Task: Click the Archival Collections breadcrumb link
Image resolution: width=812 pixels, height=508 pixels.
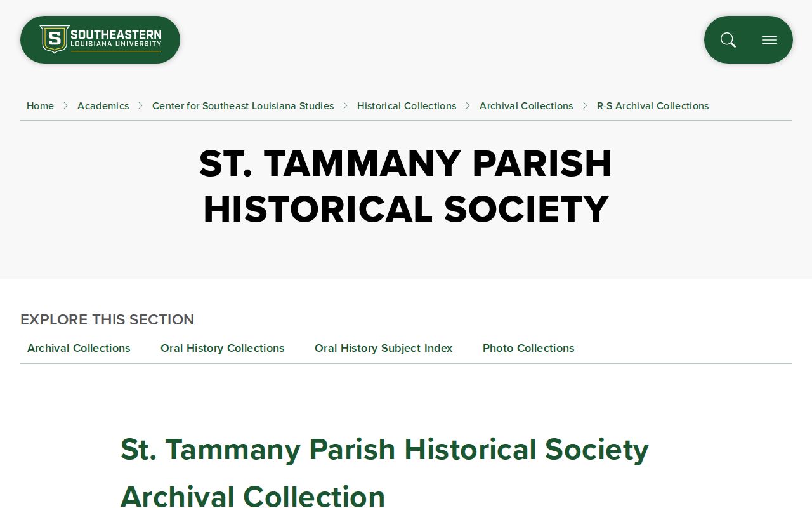Action: tap(526, 106)
